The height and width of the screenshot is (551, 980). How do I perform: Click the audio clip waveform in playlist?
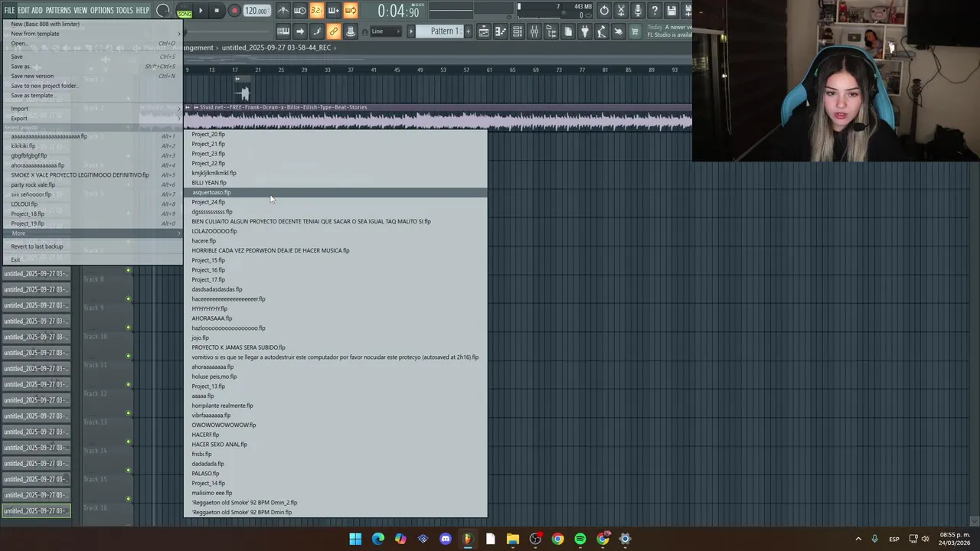click(438, 120)
